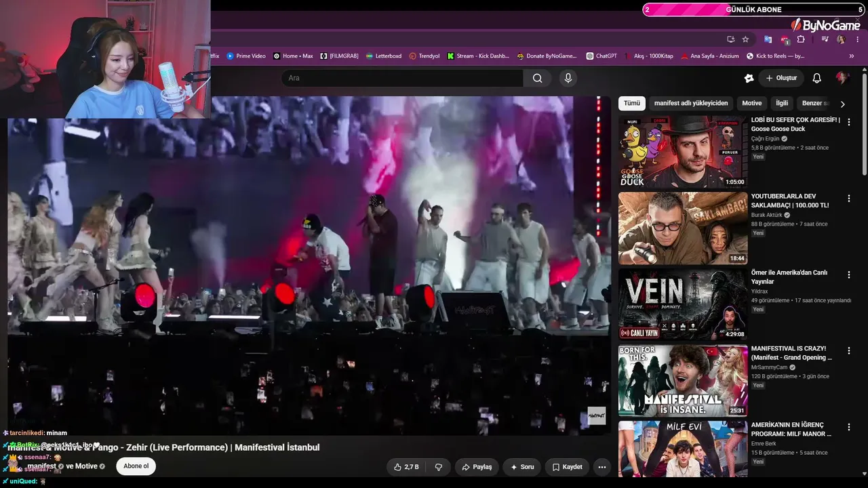Open Chrome three-dot menu
The image size is (868, 488).
coord(857,39)
